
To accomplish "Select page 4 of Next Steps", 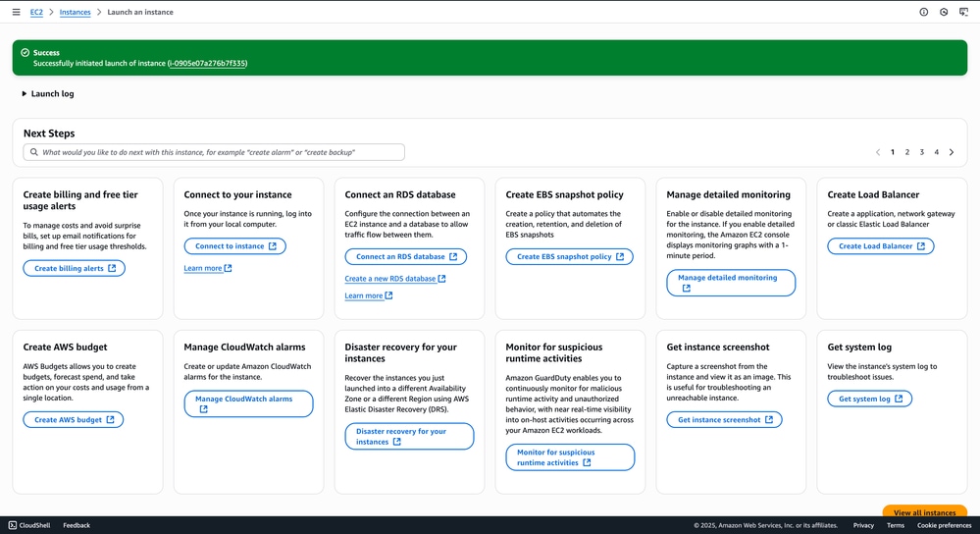I will pyautogui.click(x=937, y=152).
